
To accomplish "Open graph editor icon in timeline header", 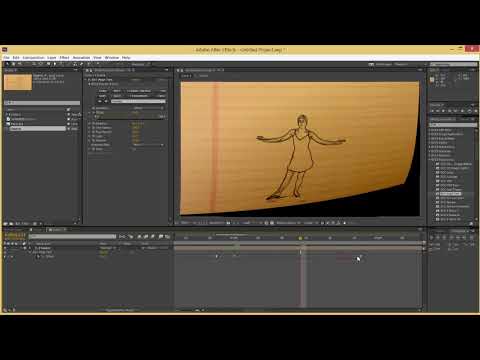I will tap(168, 237).
